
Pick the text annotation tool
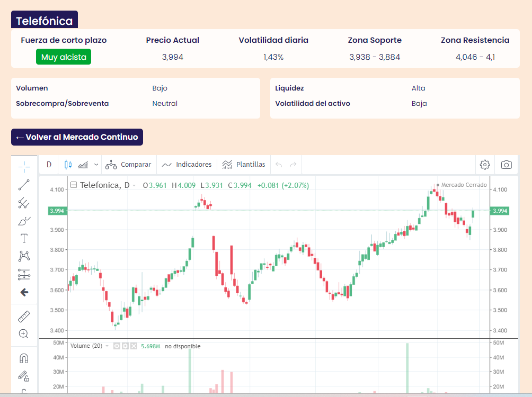pyautogui.click(x=24, y=238)
